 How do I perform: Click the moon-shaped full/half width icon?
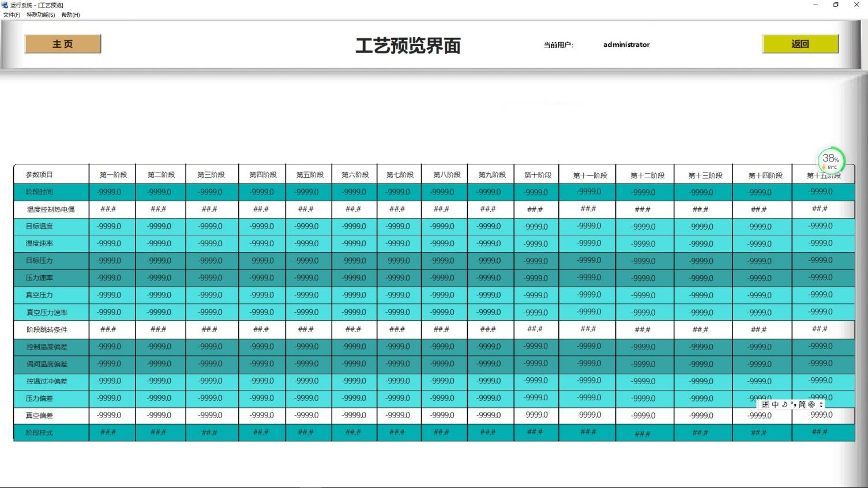click(x=784, y=404)
